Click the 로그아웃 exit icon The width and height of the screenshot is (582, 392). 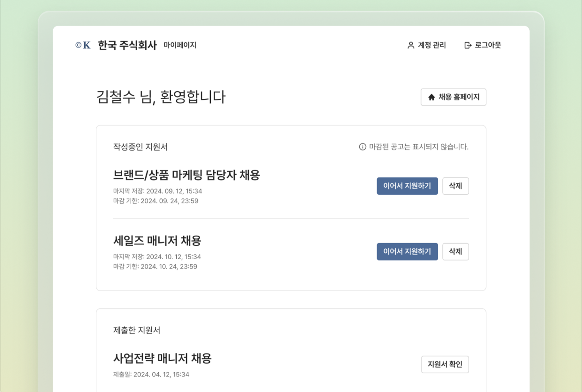pos(468,45)
